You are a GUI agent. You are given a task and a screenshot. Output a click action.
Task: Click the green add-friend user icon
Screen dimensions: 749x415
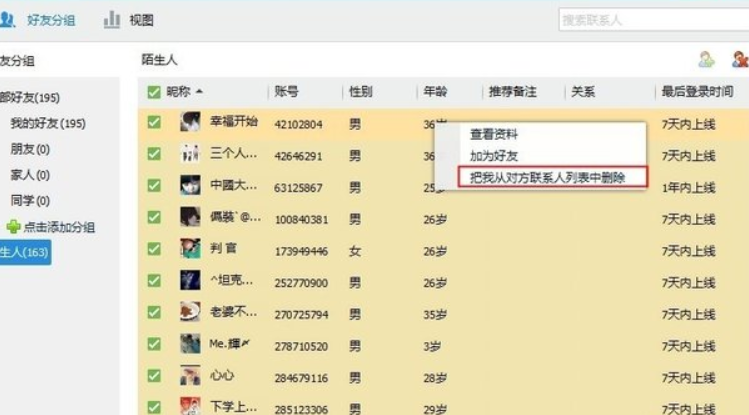706,60
